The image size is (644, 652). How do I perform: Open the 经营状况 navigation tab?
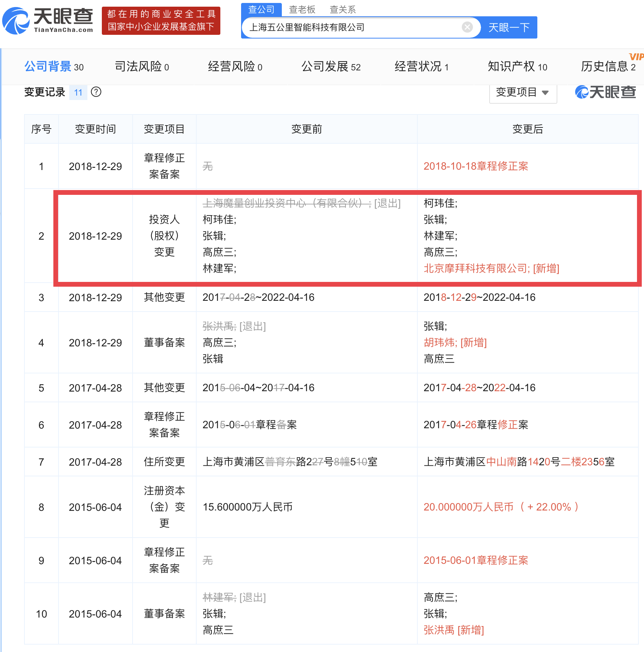422,67
